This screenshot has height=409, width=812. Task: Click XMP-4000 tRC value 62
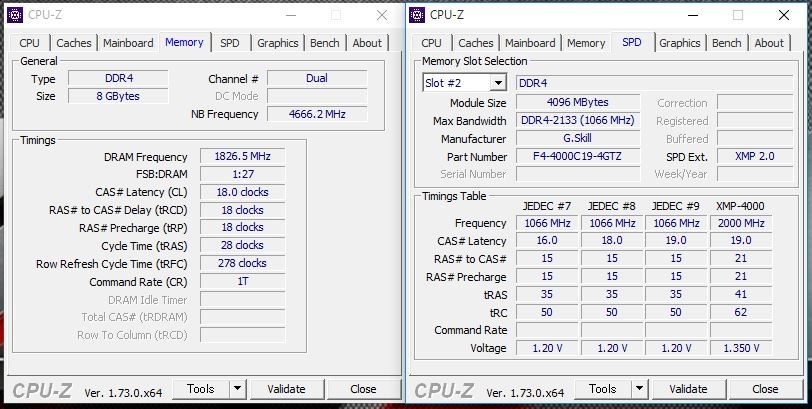coord(741,313)
